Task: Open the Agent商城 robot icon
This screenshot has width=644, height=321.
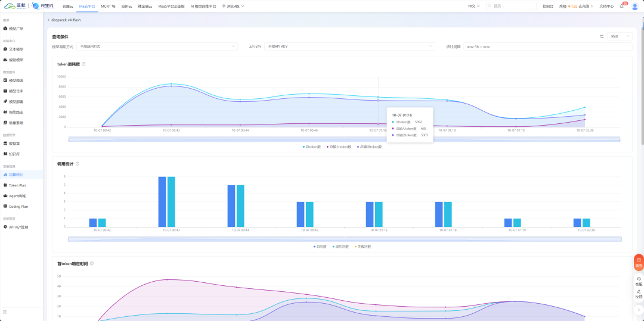Action: coord(5,196)
